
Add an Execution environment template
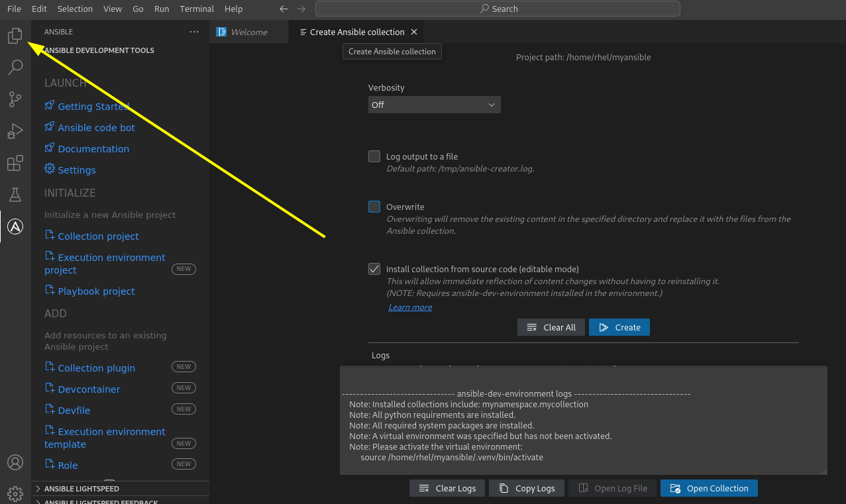[x=105, y=438]
